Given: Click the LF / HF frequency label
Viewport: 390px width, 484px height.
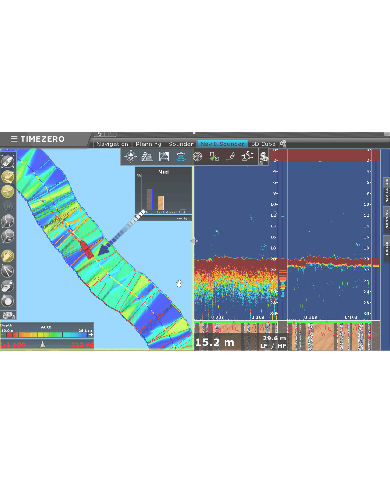Looking at the screenshot, I should 273,346.
